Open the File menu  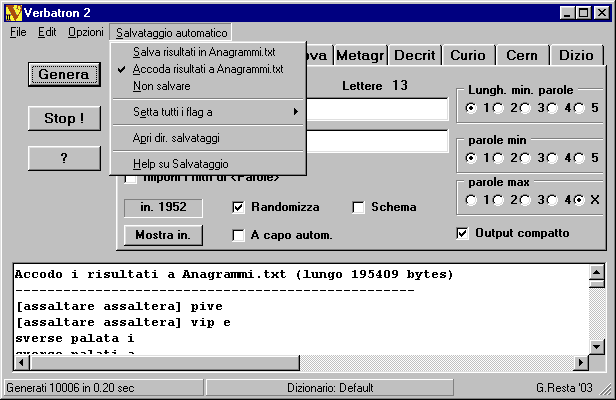[x=18, y=32]
